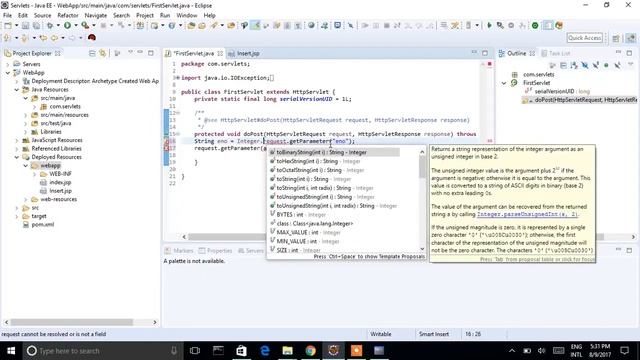This screenshot has height=360, width=640.
Task: Click the green play Resume icon
Action: (489, 26)
